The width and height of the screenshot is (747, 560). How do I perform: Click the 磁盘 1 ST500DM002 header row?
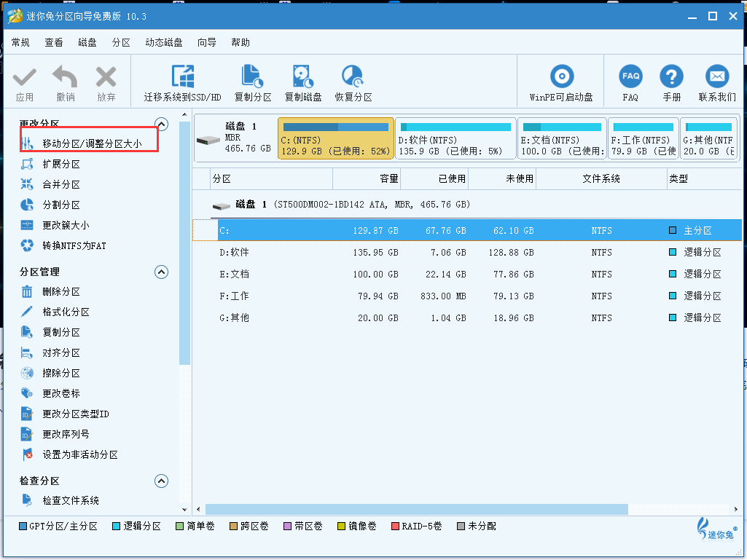tap(467, 205)
